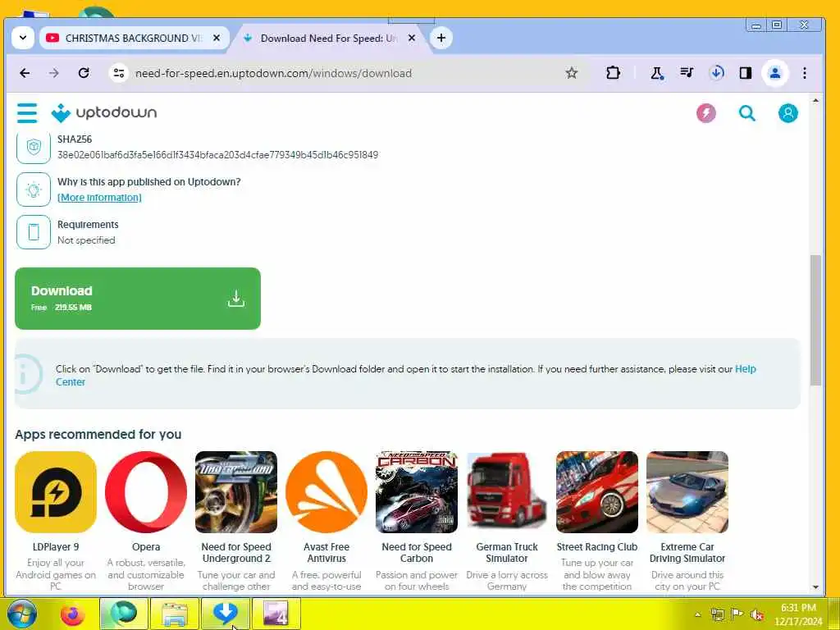
Task: Open the Windows Start button
Action: (x=21, y=614)
